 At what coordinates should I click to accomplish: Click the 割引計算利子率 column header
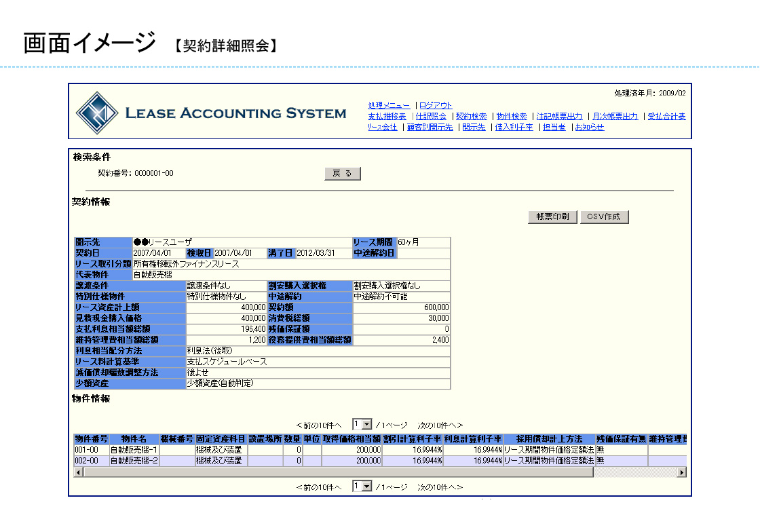pos(413,439)
